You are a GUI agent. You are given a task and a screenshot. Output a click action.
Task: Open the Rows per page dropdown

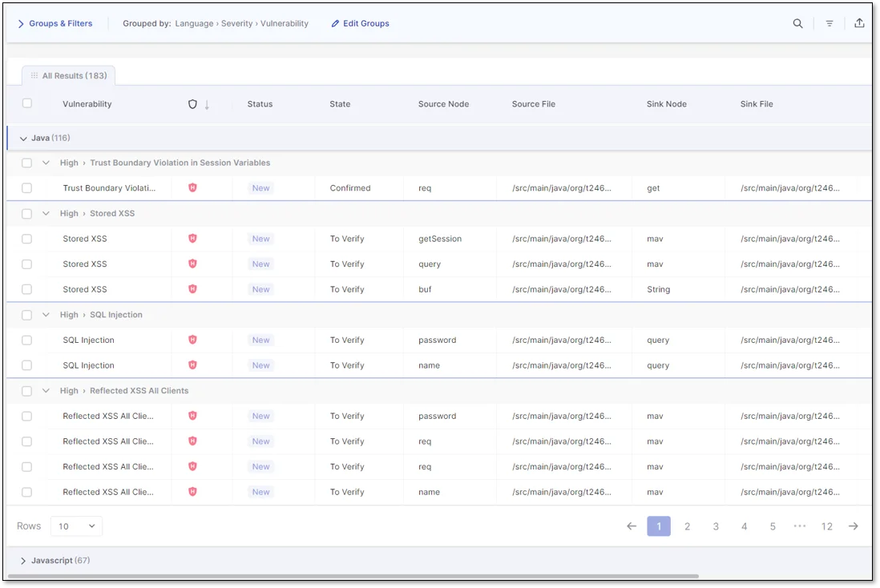point(76,526)
